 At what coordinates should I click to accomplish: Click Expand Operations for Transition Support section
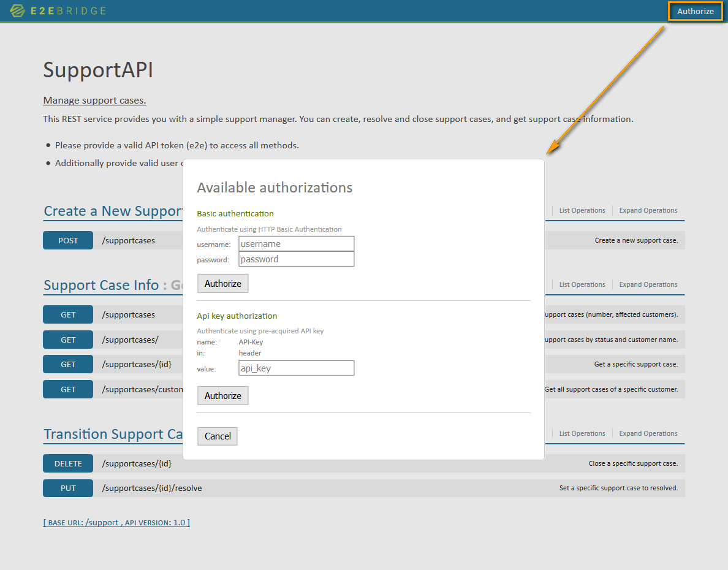click(648, 433)
